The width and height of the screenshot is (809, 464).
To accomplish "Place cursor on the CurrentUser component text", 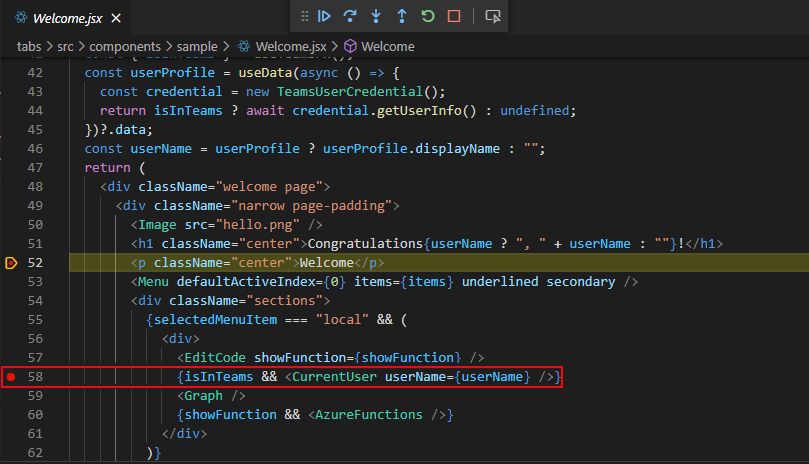I will [x=331, y=377].
